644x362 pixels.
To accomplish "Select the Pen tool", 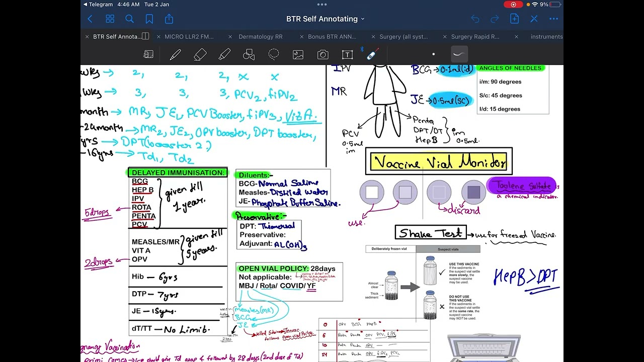I will pos(175,54).
